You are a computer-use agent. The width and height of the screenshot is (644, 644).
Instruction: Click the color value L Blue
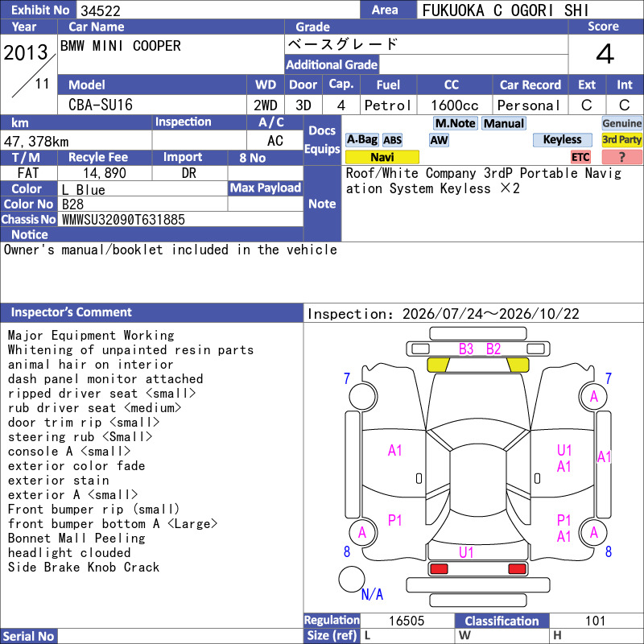coord(84,190)
